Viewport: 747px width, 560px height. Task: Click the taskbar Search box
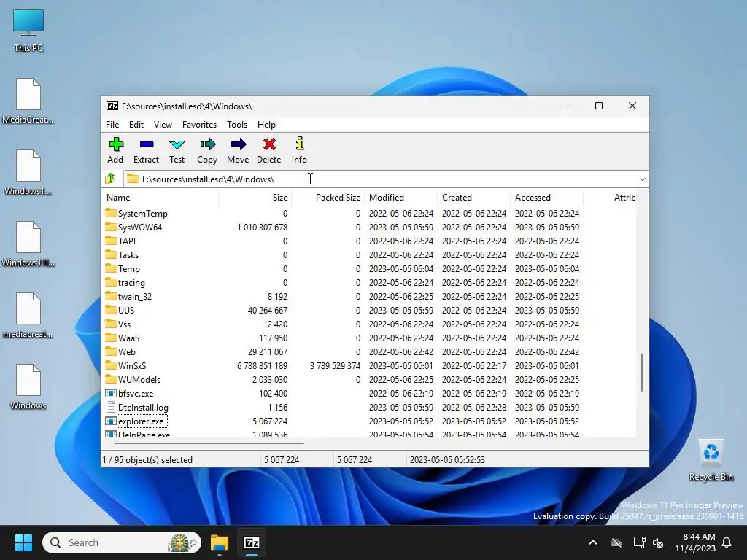pyautogui.click(x=122, y=542)
